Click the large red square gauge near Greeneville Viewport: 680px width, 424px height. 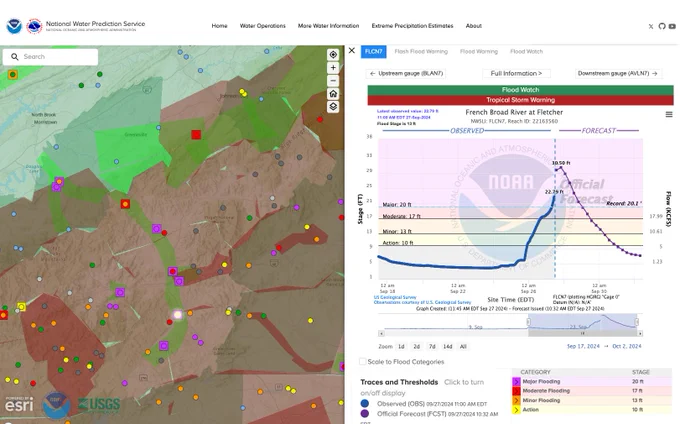pos(196,135)
